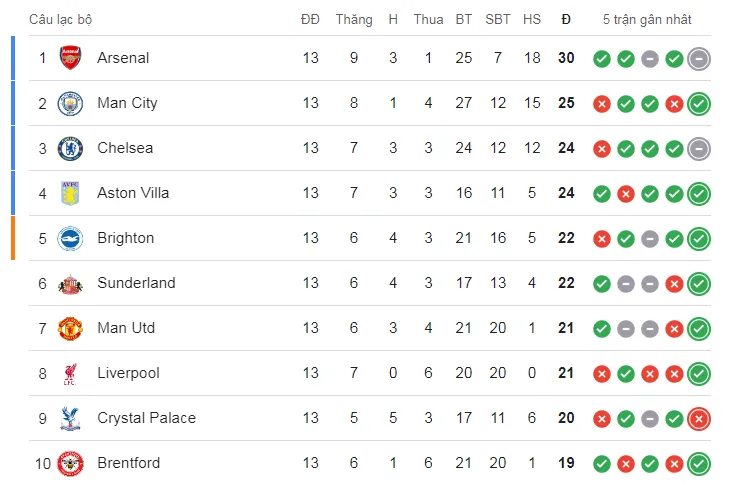Click the Crystal Palace club crest
Image resolution: width=740 pixels, height=484 pixels.
(70, 418)
